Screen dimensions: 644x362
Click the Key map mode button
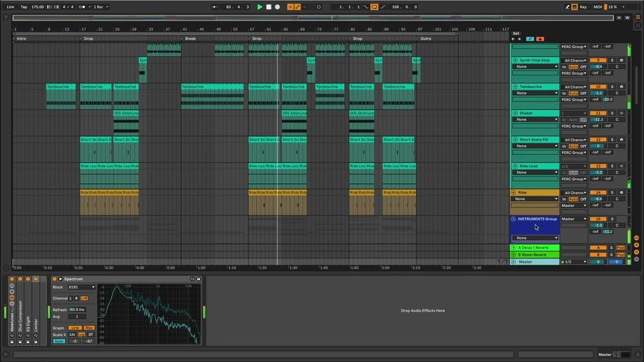point(583,7)
